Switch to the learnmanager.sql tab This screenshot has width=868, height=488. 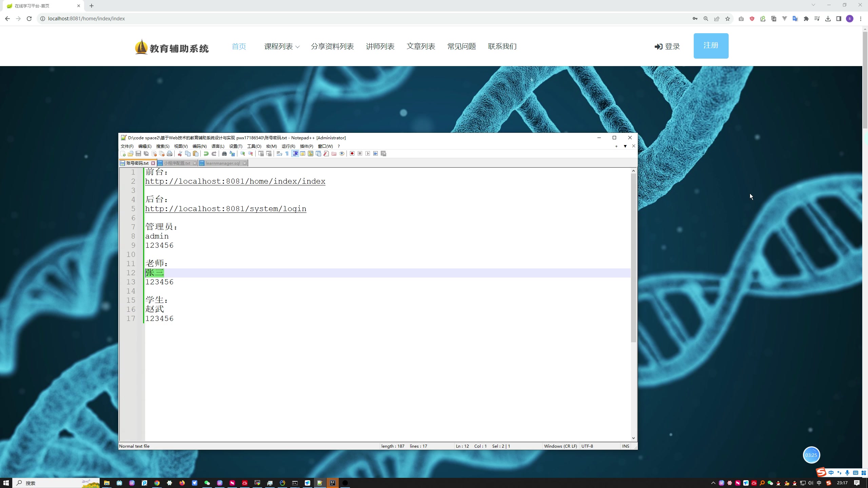click(x=223, y=163)
